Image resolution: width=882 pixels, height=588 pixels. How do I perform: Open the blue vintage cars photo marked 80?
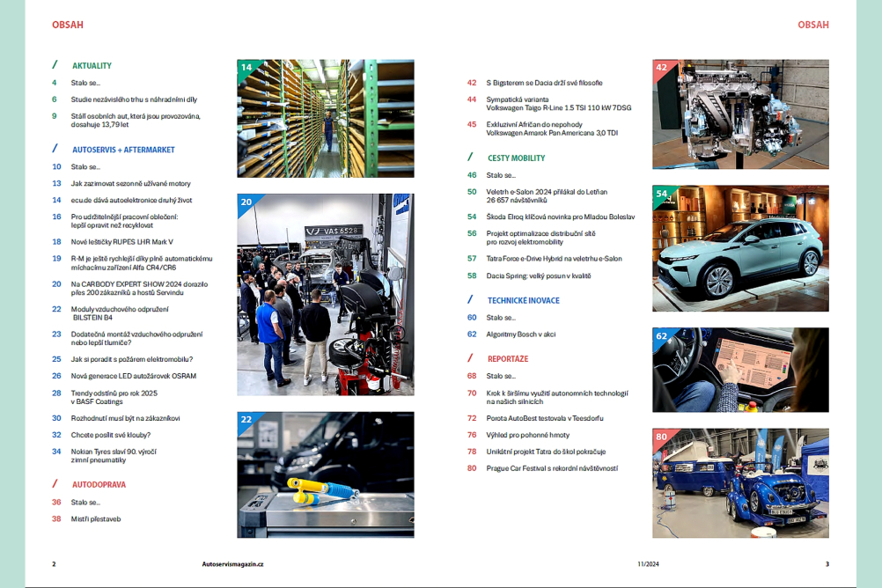(x=741, y=483)
